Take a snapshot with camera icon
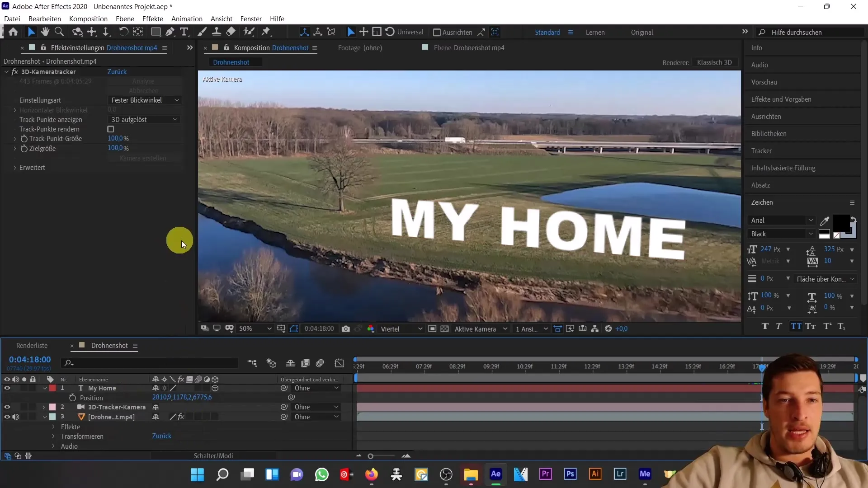 (x=346, y=329)
